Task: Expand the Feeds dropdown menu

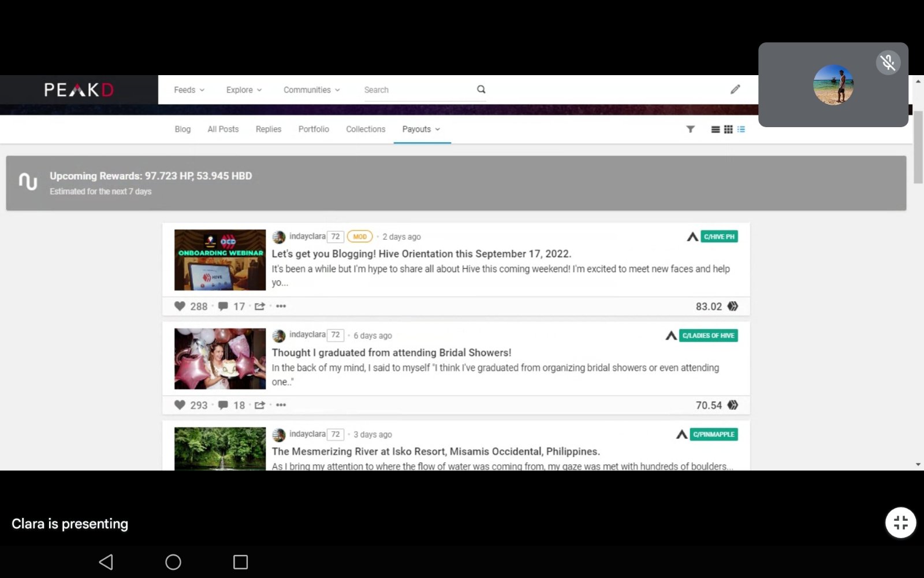Action: 189,90
